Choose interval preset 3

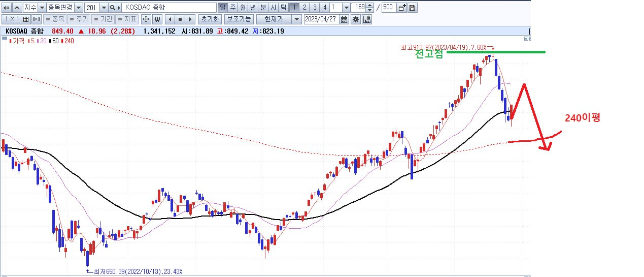click(314, 8)
